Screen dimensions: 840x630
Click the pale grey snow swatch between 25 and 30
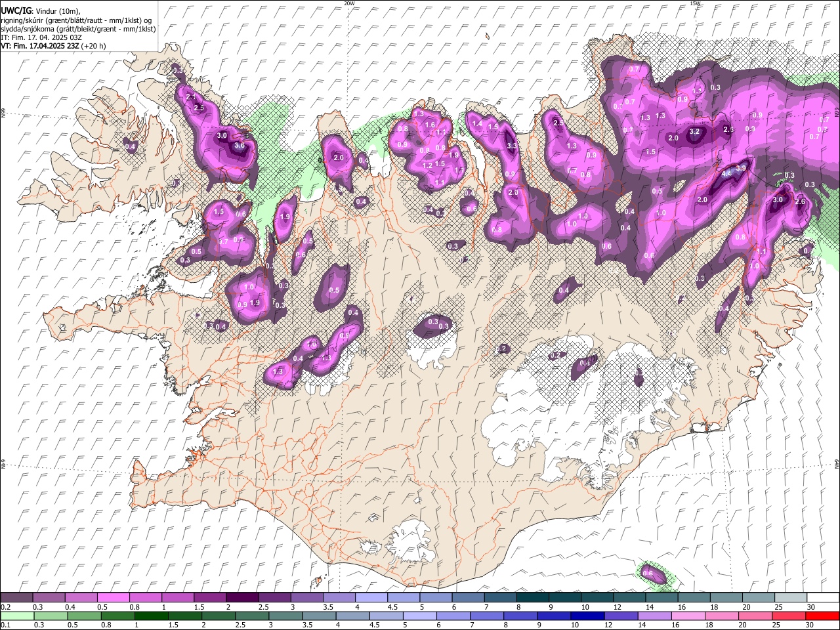[791, 597]
